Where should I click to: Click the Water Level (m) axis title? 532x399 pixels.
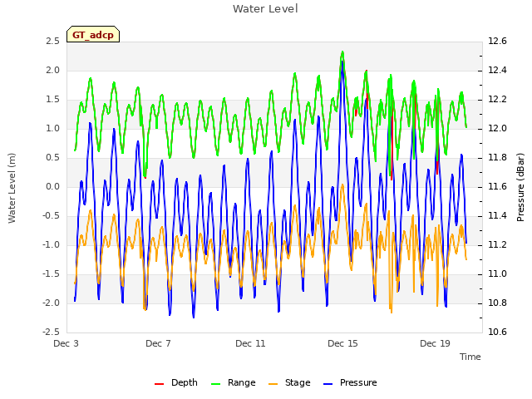tap(12, 188)
